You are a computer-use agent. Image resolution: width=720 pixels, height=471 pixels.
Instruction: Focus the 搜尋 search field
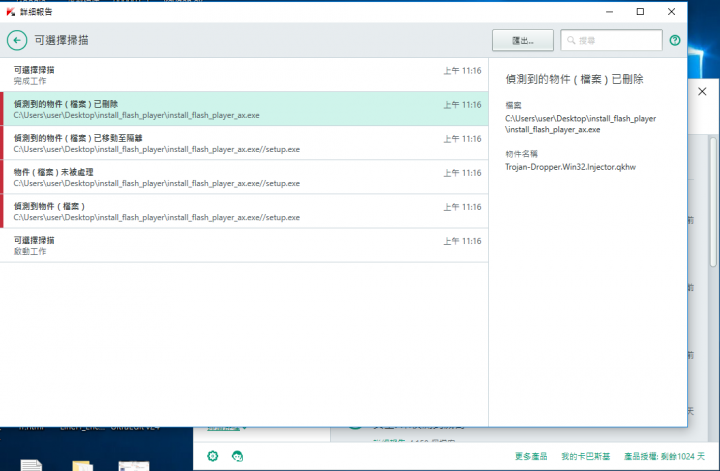pyautogui.click(x=611, y=40)
